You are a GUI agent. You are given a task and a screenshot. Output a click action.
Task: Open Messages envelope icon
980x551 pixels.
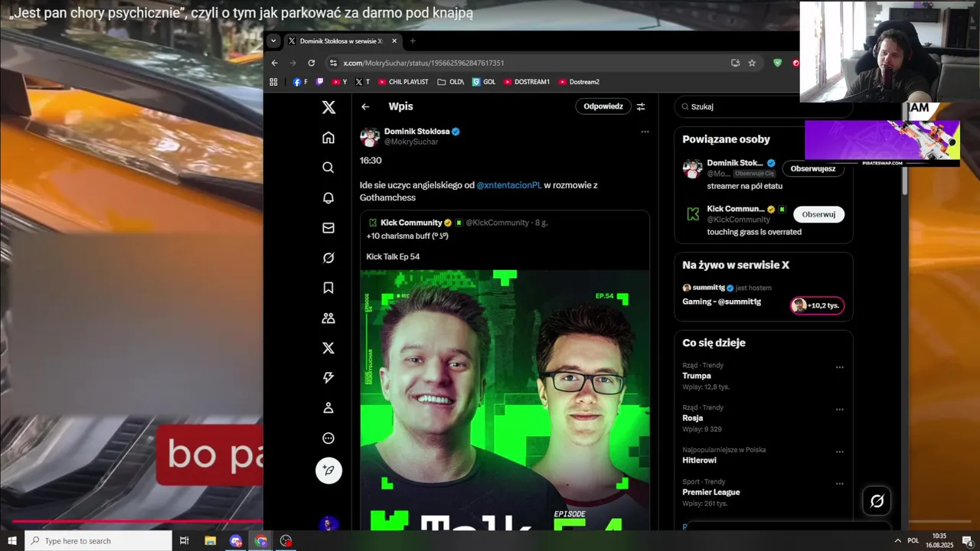(328, 228)
